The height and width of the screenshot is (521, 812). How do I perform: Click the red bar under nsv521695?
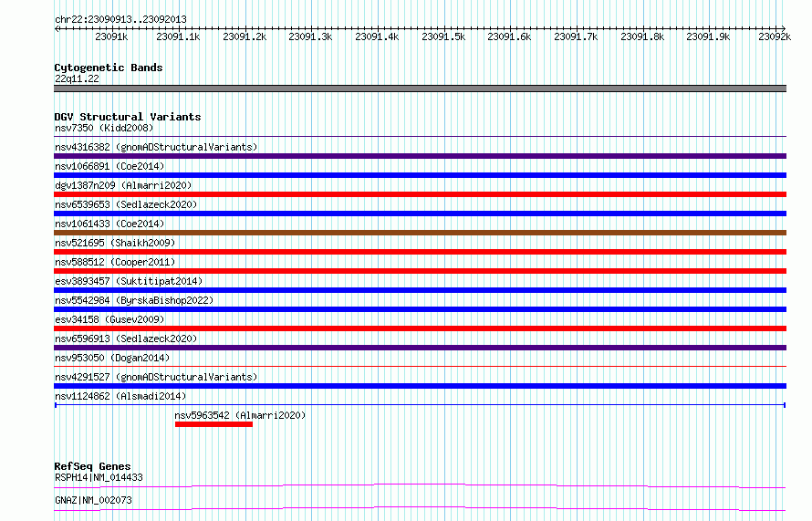[x=420, y=252]
